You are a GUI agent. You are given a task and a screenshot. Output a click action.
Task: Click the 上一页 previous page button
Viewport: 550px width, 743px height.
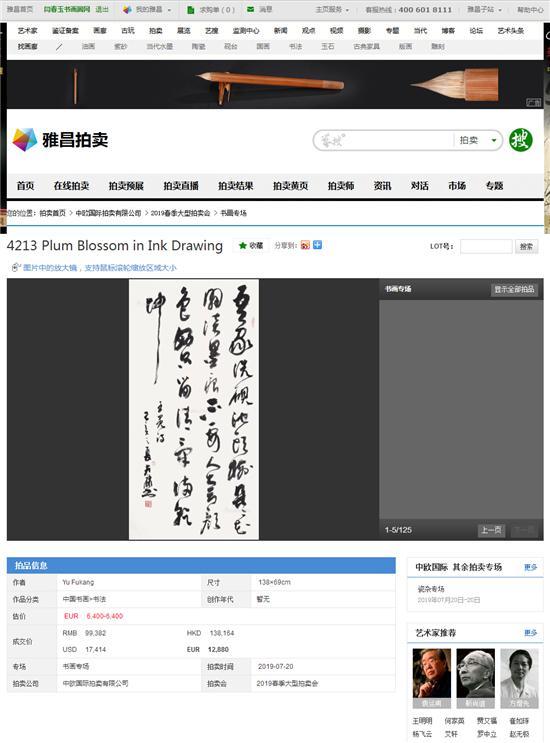coord(491,530)
